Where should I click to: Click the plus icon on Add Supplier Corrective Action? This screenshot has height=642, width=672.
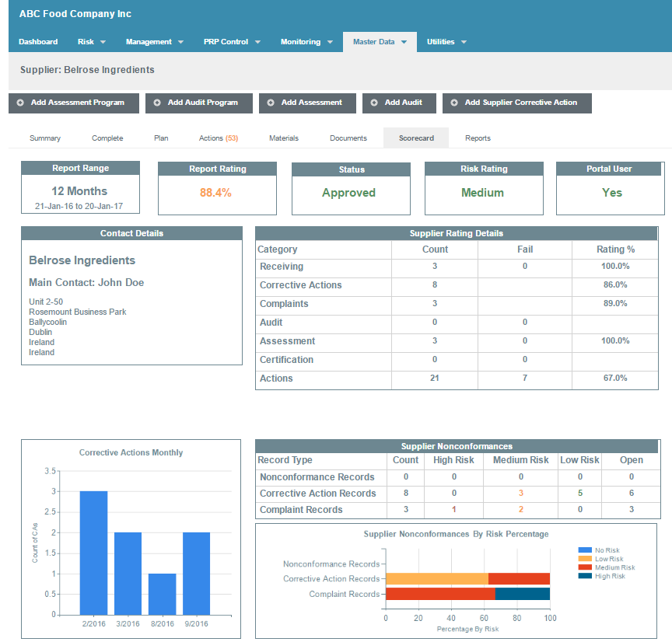454,103
